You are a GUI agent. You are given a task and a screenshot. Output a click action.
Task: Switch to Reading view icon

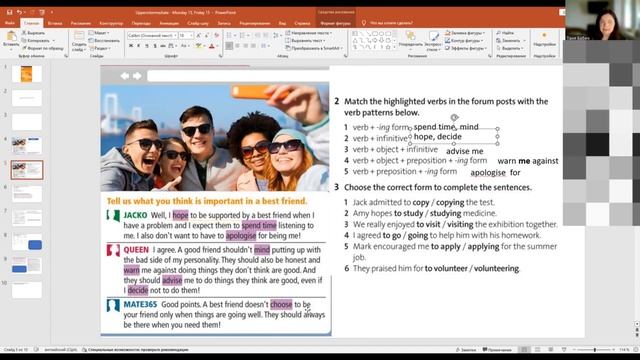tap(551, 350)
